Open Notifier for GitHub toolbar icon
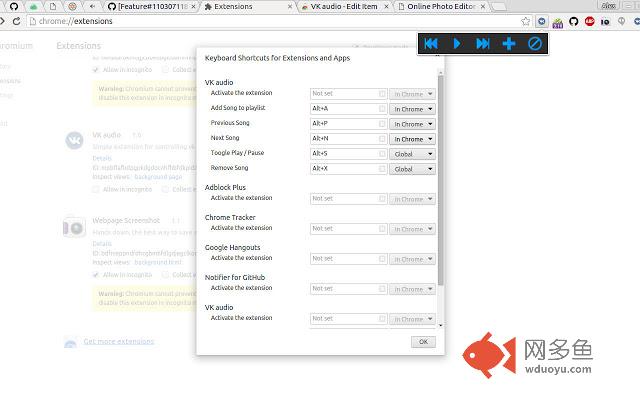 click(573, 21)
